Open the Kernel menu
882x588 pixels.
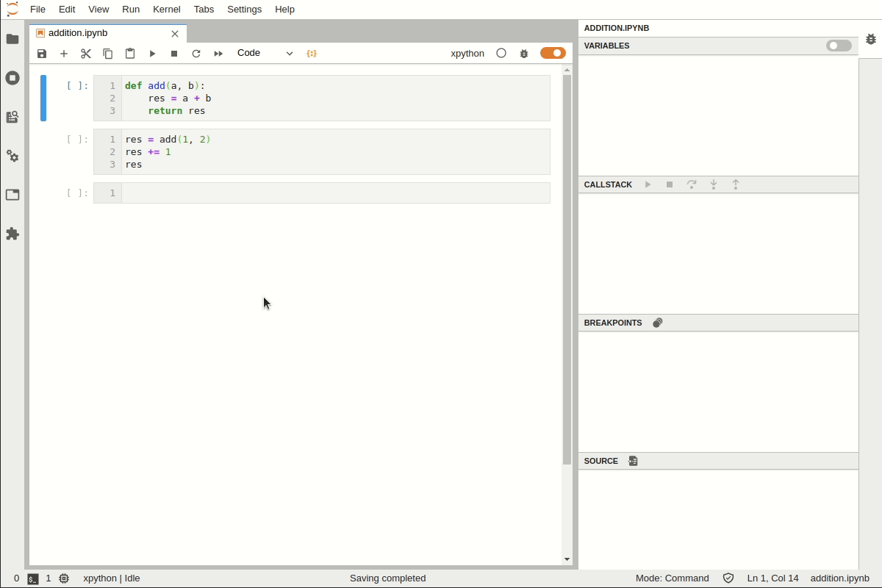(x=166, y=9)
